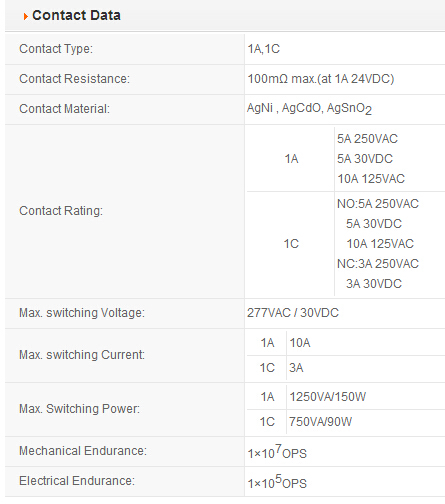Select the 1C cell in Contact Rating

pos(291,244)
